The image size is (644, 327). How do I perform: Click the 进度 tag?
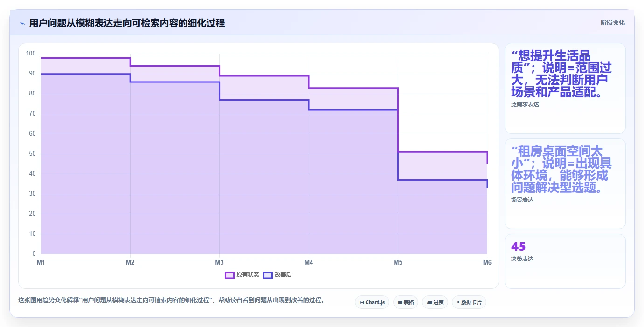(x=435, y=302)
